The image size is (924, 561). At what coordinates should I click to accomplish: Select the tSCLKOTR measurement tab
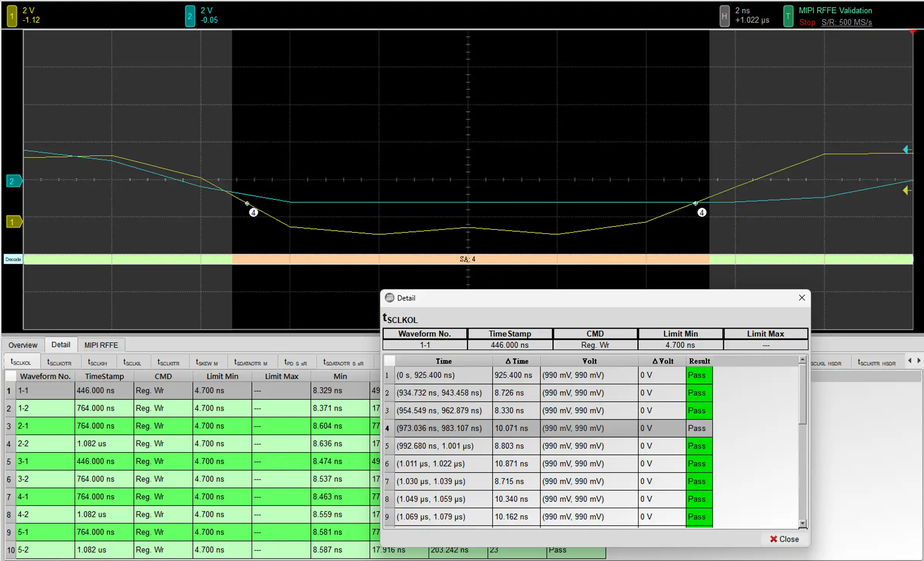click(59, 363)
